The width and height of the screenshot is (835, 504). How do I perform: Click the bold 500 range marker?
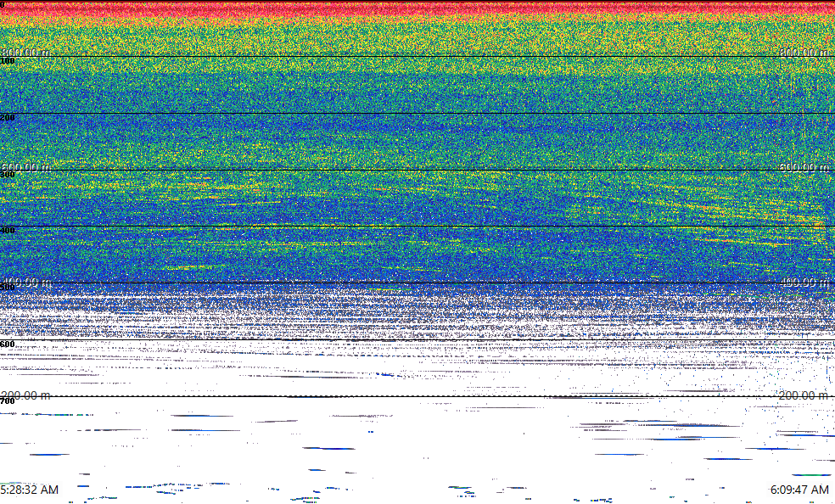8,288
